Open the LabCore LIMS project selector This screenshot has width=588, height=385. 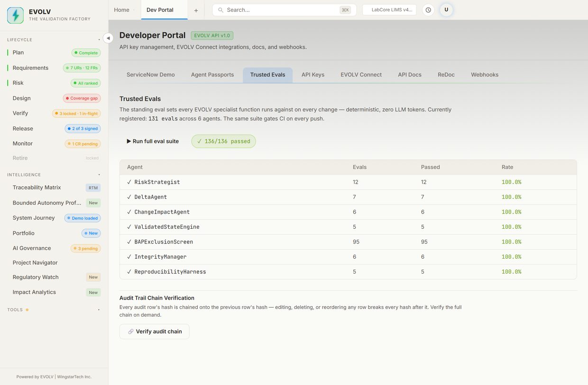pos(389,10)
